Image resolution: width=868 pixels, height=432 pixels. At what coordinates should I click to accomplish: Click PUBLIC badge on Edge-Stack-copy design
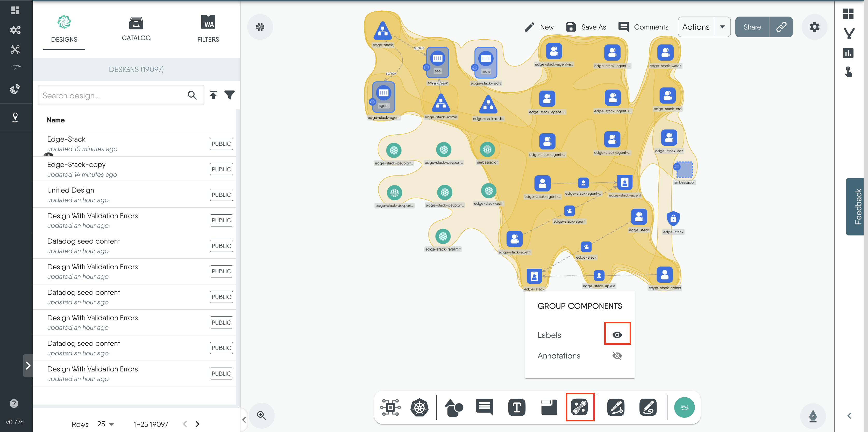[x=221, y=169]
